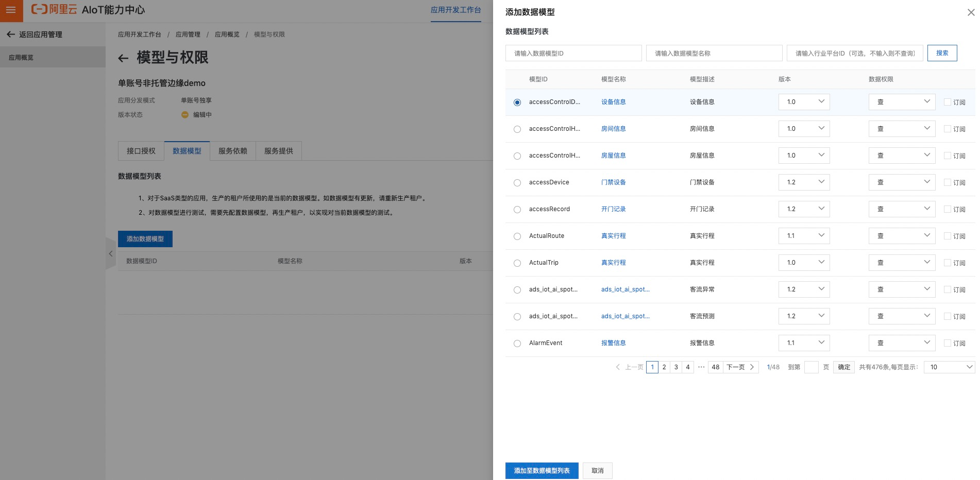Select the ActualRoute radio button
The width and height of the screenshot is (980, 480).
[x=517, y=236]
